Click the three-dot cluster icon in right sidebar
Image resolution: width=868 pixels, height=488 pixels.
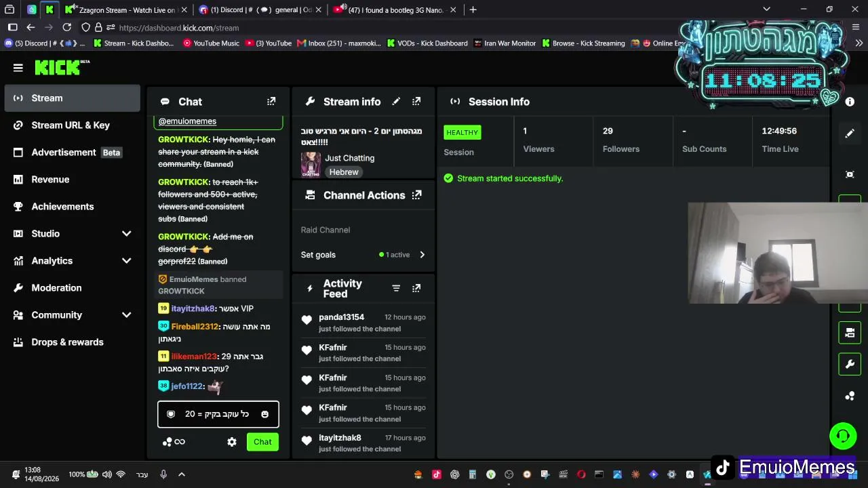(850, 396)
